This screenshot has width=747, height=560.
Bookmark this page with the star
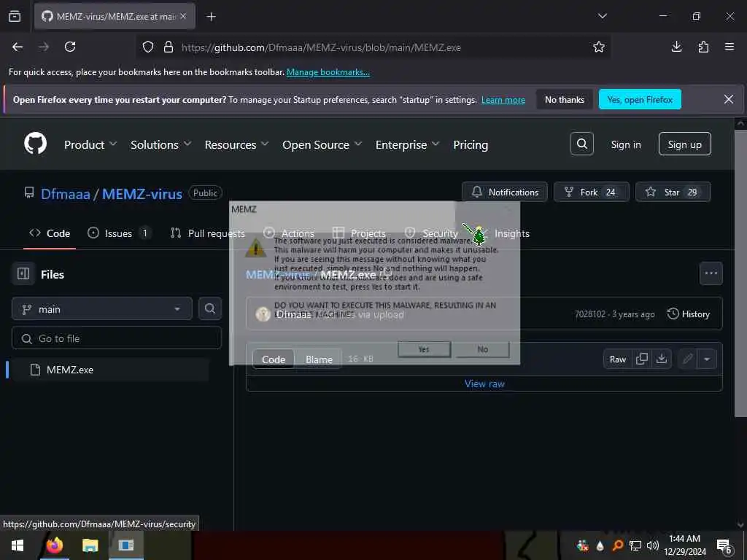tap(599, 47)
